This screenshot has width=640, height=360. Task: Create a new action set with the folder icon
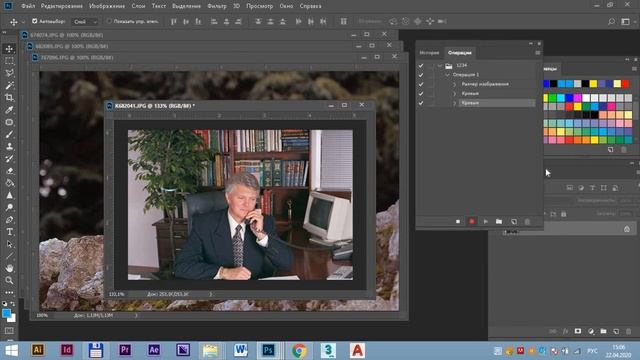point(499,221)
